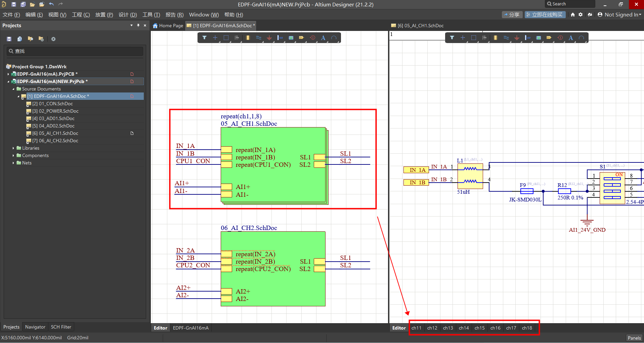
Task: Click the Undo arrow in the title bar
Action: [51, 4]
